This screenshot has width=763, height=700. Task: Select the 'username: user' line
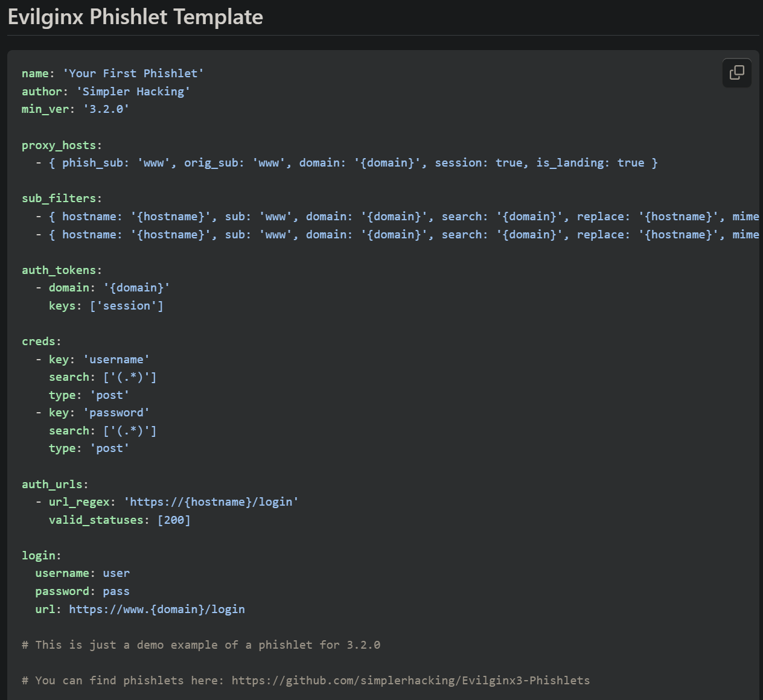pos(83,573)
